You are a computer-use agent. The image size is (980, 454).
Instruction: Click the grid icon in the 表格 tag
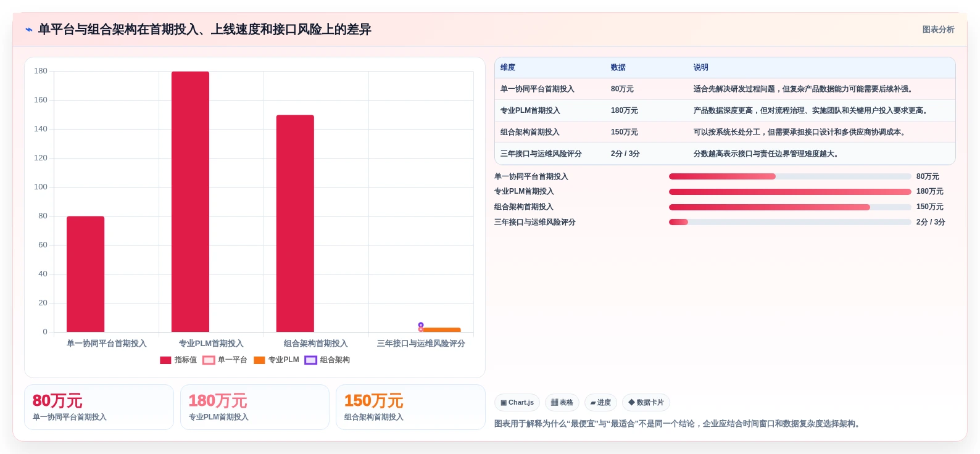[x=554, y=403]
